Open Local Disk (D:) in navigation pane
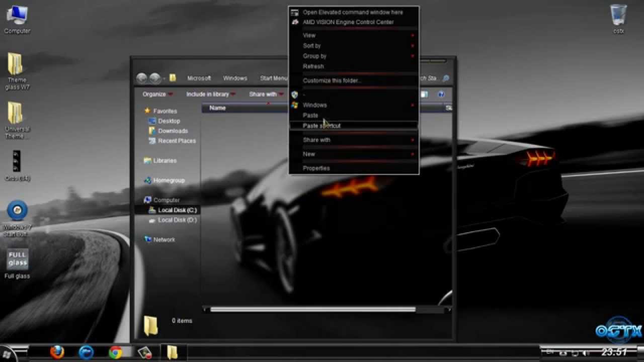This screenshot has width=644, height=362. 173,220
